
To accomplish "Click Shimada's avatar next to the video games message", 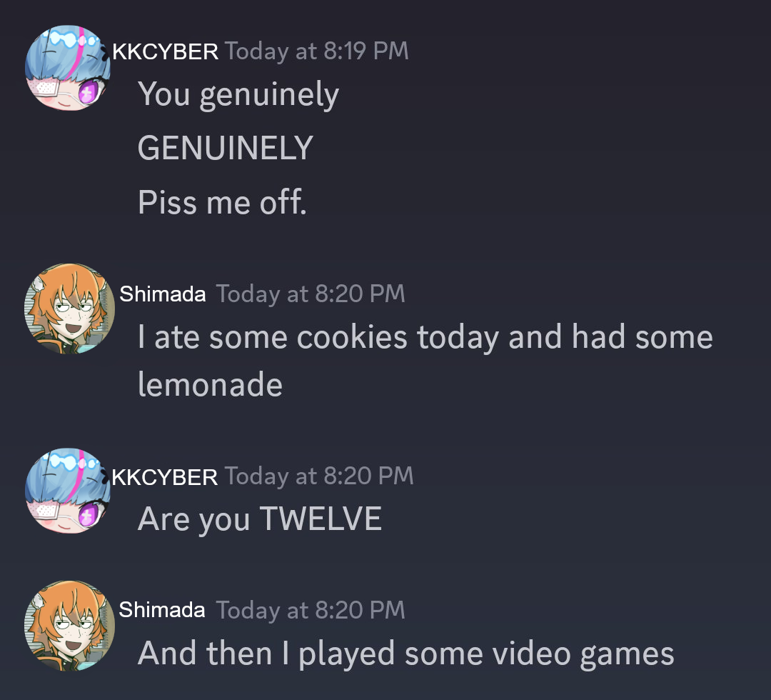I will [x=69, y=625].
